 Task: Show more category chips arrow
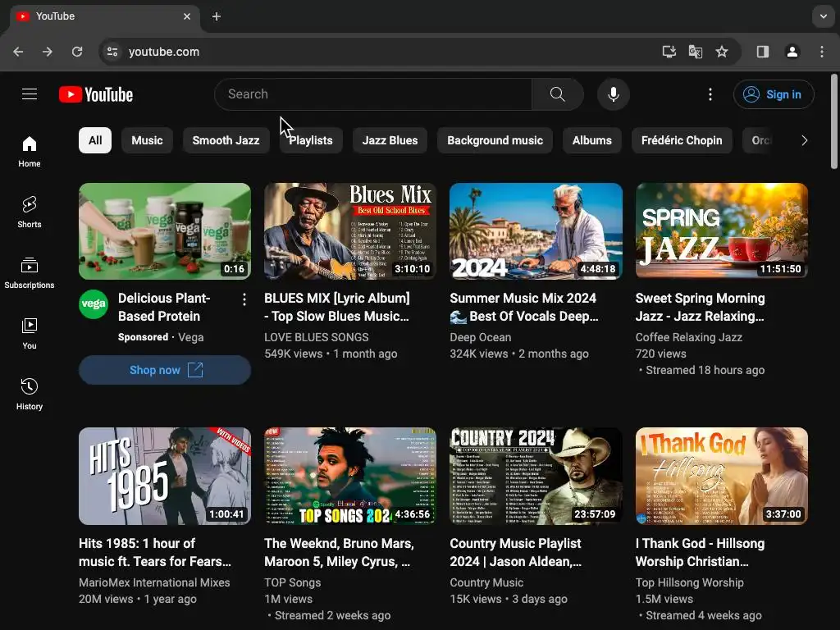804,140
